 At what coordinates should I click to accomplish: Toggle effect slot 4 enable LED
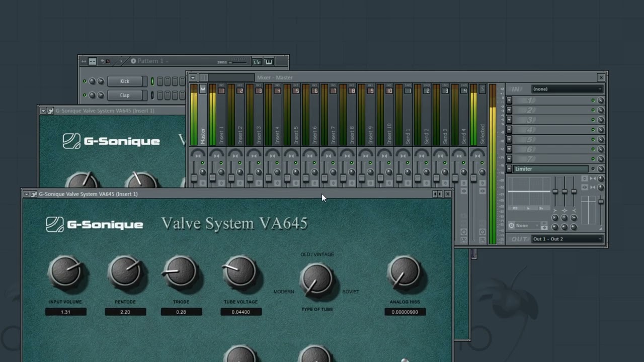pos(593,130)
